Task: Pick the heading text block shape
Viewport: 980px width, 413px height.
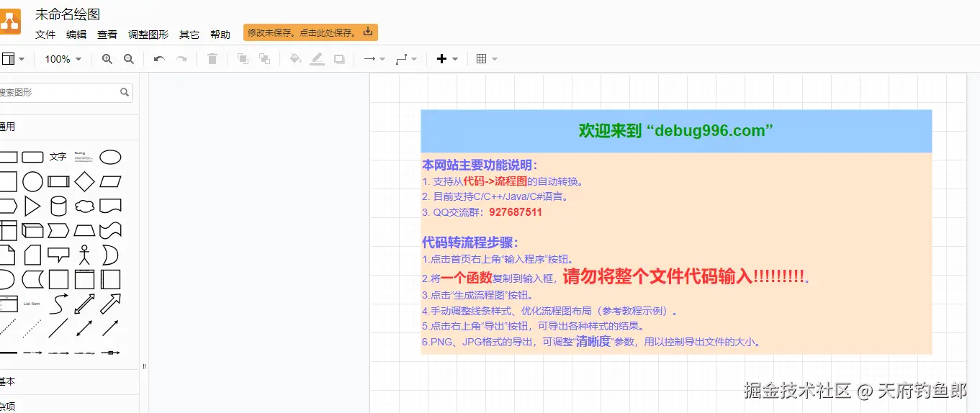Action: tap(84, 157)
